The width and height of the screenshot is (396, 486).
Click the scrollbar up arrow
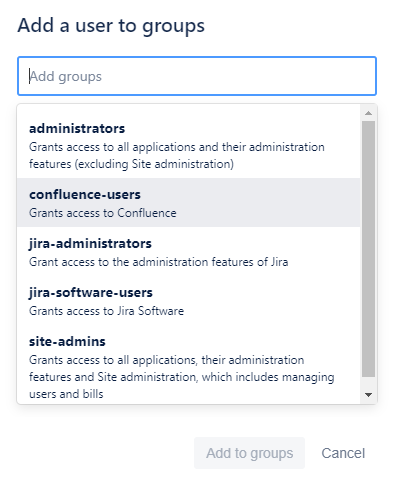click(368, 113)
